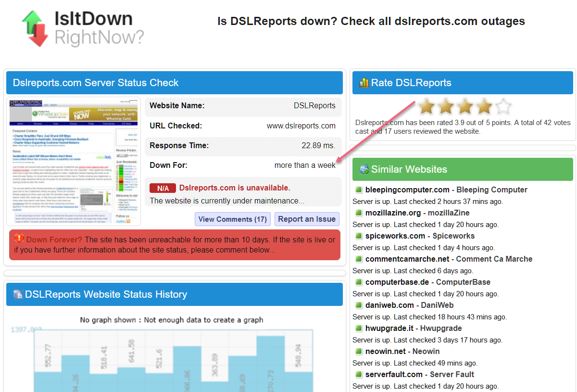
Task: Click 'Last checked 18 hours 43 mins ago' text
Action: tap(451, 316)
